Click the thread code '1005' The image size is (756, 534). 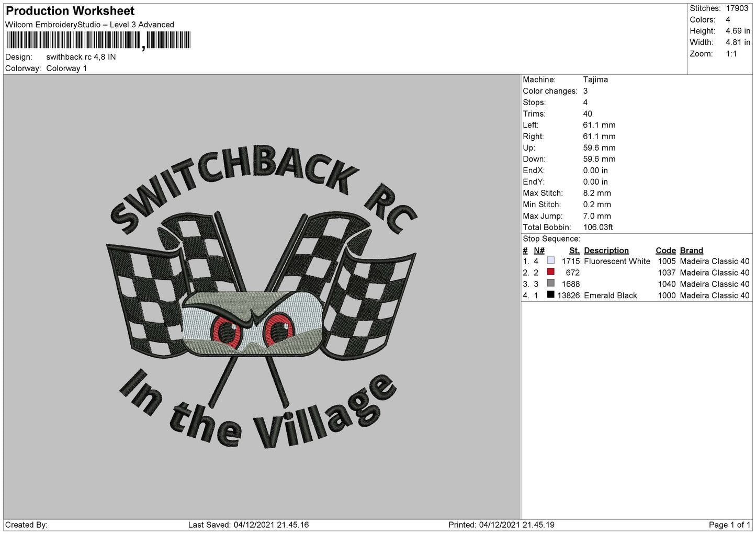pyautogui.click(x=667, y=262)
